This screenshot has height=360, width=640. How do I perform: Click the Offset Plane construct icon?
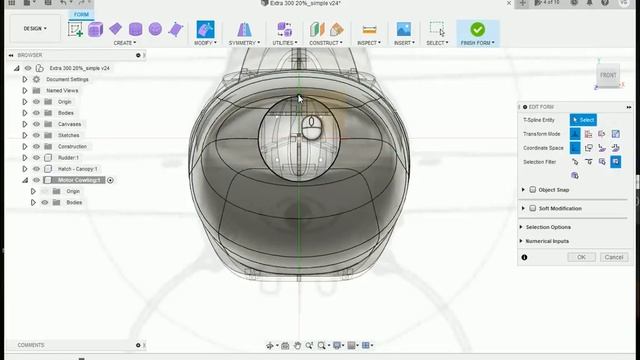coord(317,29)
